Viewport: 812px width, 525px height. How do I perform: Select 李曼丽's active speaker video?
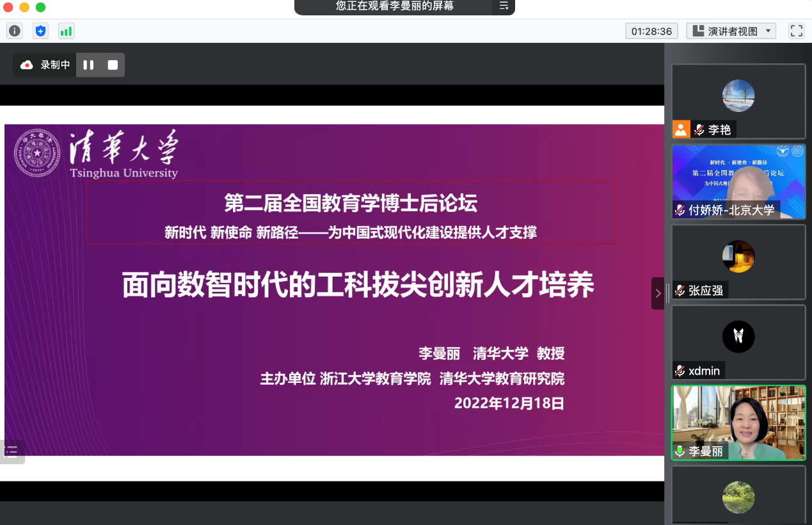click(738, 423)
